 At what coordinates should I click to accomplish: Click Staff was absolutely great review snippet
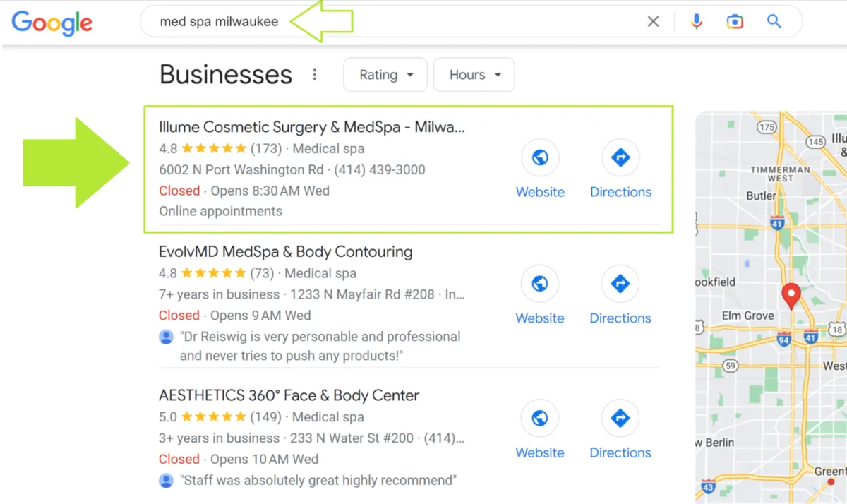pos(318,481)
